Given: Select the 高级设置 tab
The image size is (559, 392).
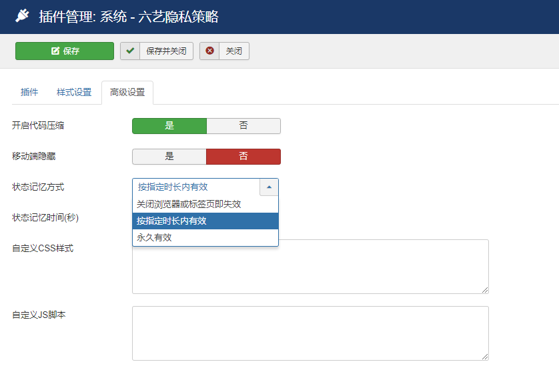Looking at the screenshot, I should point(127,93).
